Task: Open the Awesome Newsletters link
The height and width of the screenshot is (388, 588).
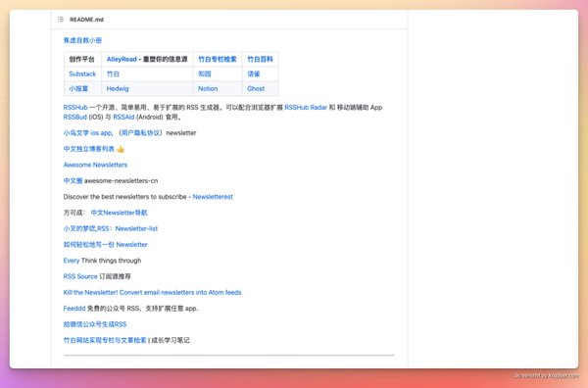Action: coord(95,165)
